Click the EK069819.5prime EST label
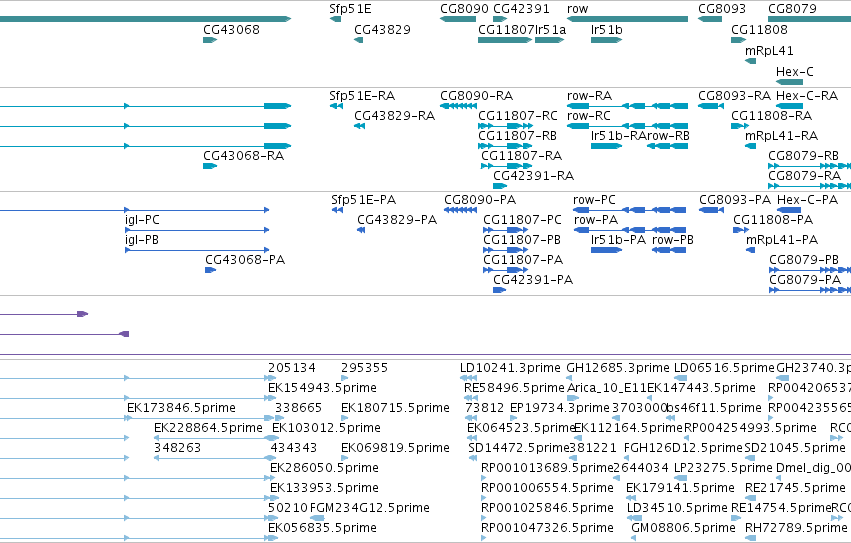 (395, 448)
